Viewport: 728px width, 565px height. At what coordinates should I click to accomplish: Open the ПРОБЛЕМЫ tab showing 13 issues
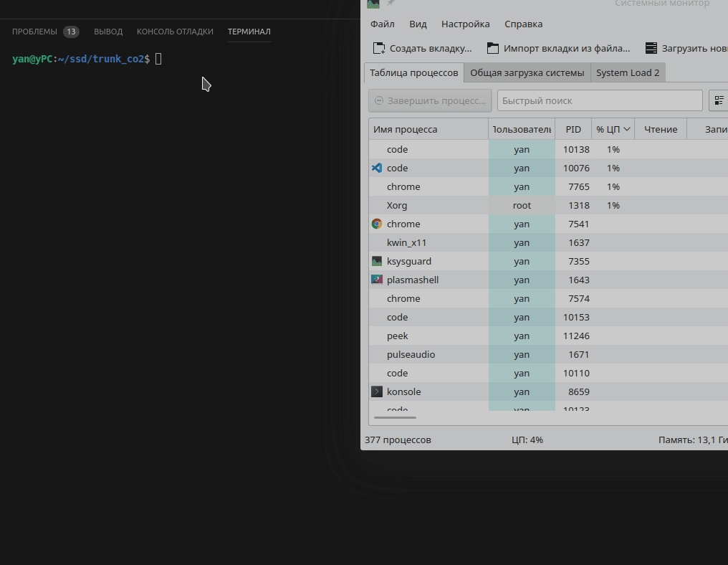click(36, 32)
